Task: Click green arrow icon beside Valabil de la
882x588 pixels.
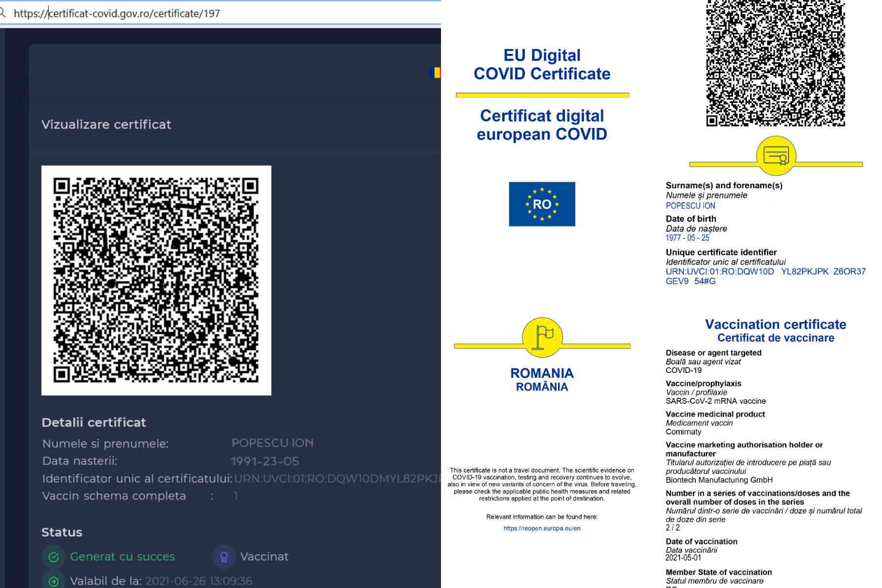Action: pos(54,581)
